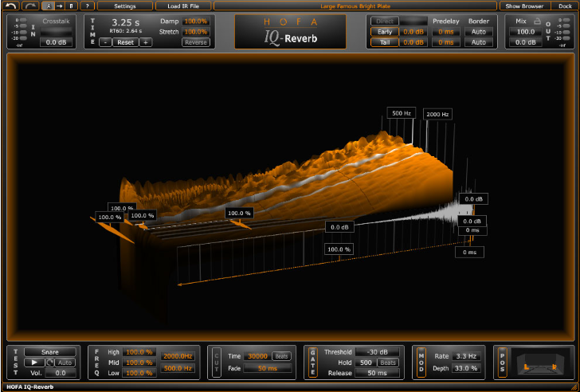
Task: Toggle the Tail button
Action: click(384, 42)
